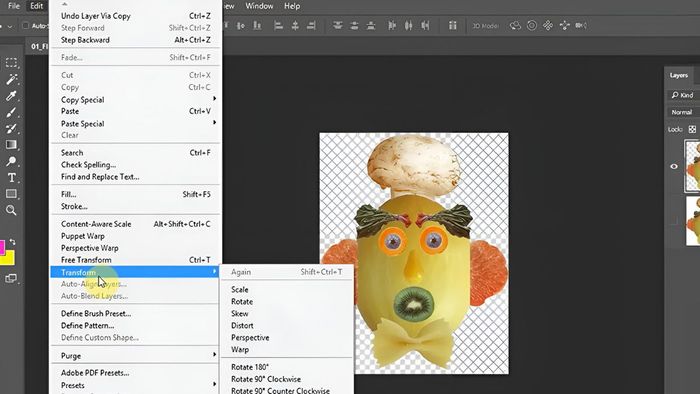Choose Step Backward command
700x394 pixels.
[x=136, y=40]
